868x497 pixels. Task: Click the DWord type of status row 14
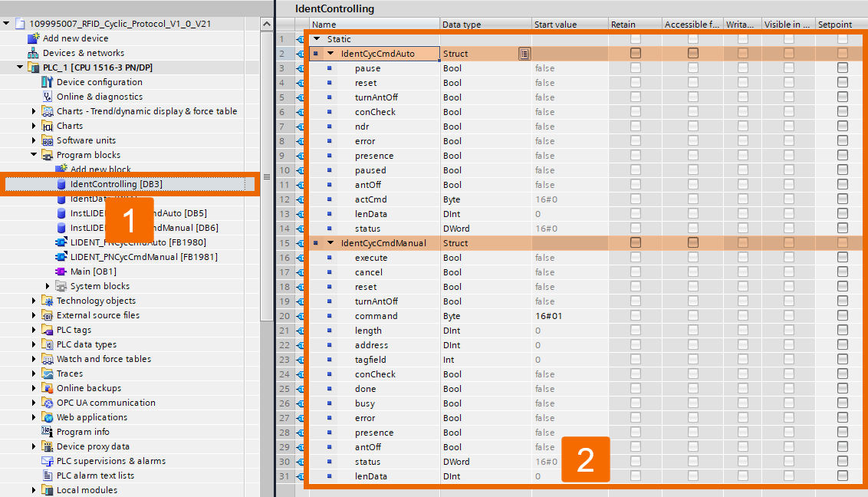click(456, 229)
